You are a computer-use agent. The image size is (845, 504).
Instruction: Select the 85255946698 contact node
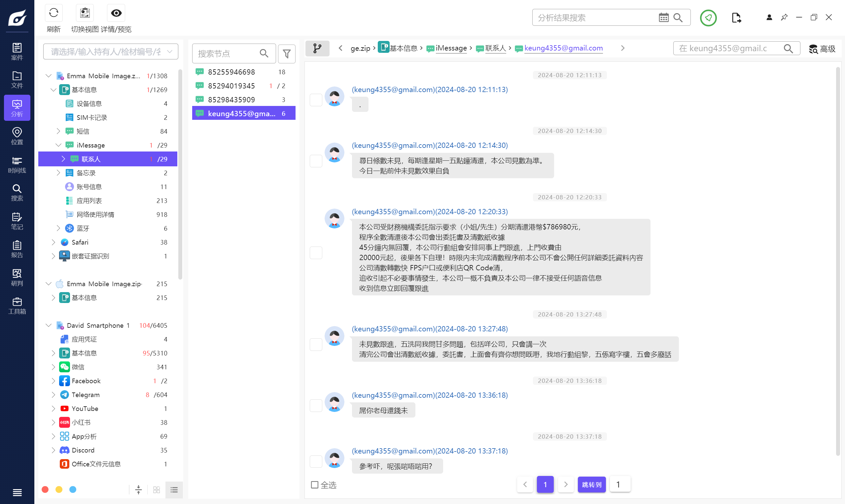click(x=231, y=72)
